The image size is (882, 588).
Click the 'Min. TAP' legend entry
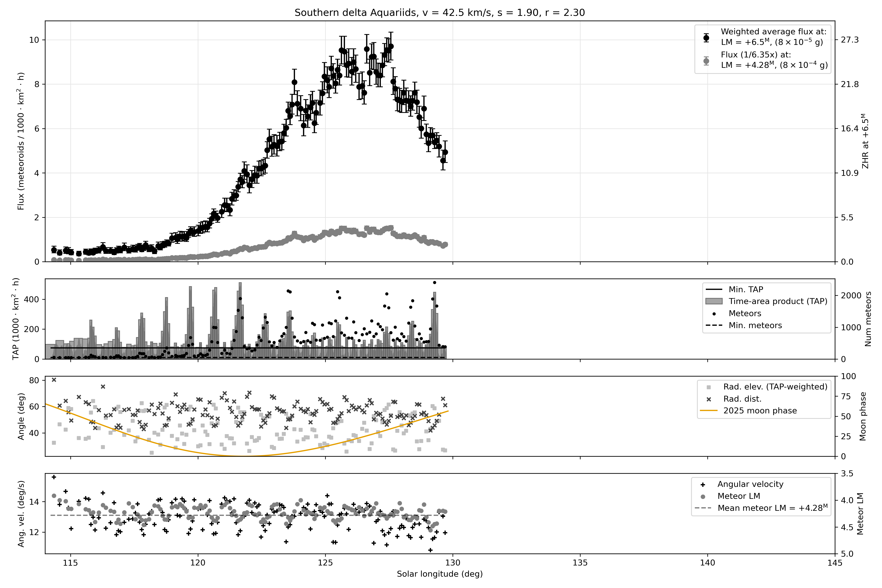coord(746,289)
